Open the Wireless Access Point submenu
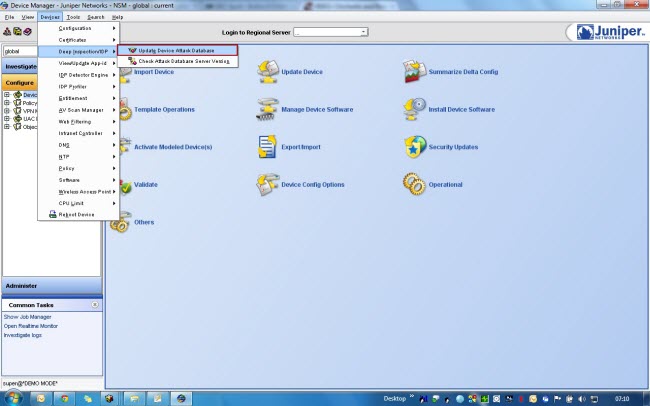This screenshot has width=650, height=406. click(x=79, y=192)
